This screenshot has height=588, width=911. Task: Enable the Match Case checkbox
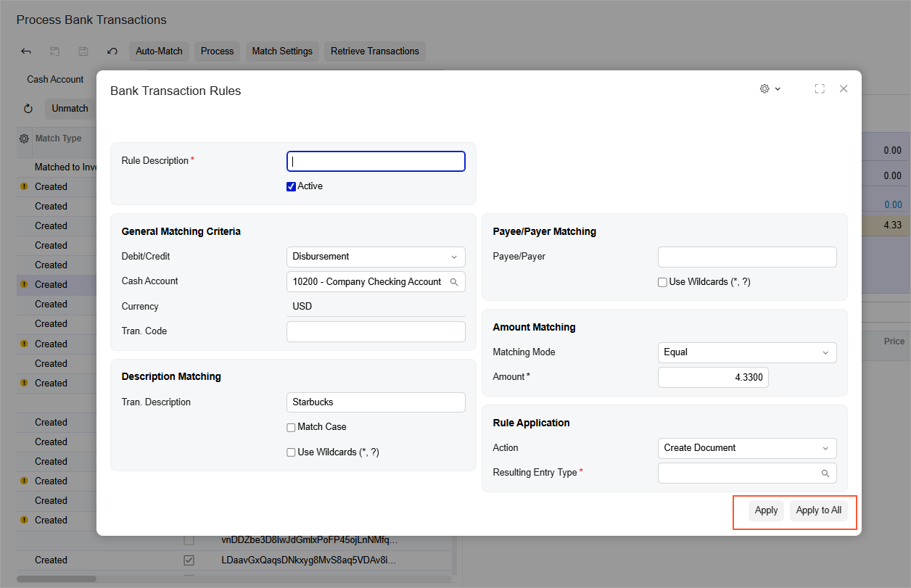click(x=292, y=428)
